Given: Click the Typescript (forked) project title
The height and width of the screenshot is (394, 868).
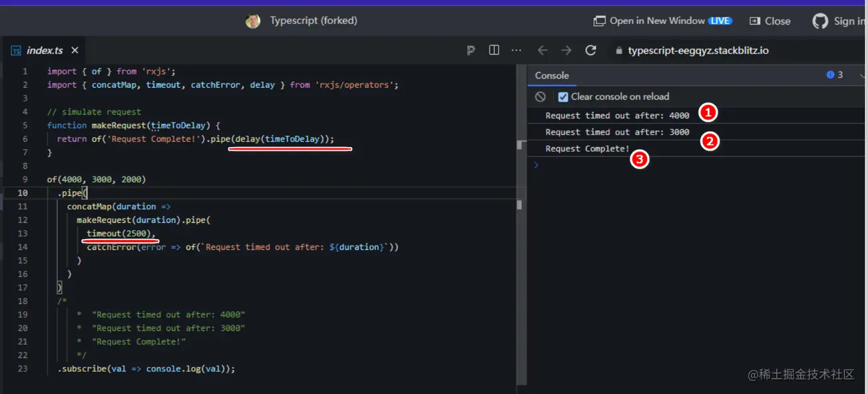Looking at the screenshot, I should 314,21.
